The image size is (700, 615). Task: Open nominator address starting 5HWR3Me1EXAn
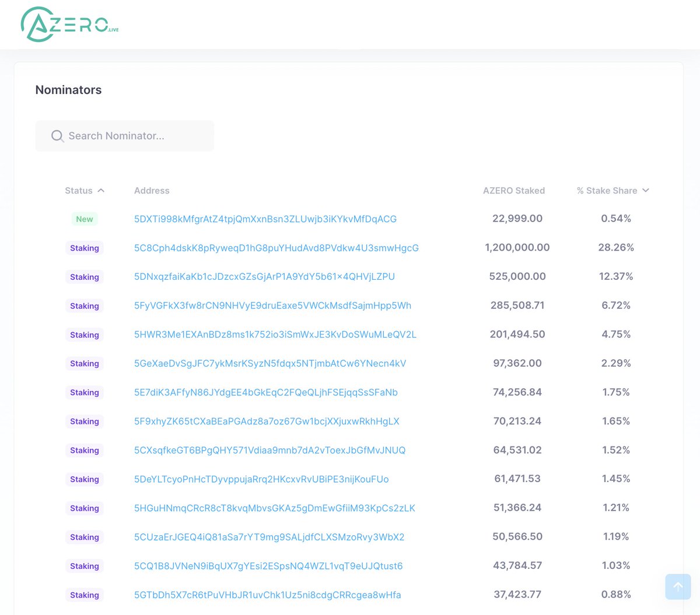[275, 335]
